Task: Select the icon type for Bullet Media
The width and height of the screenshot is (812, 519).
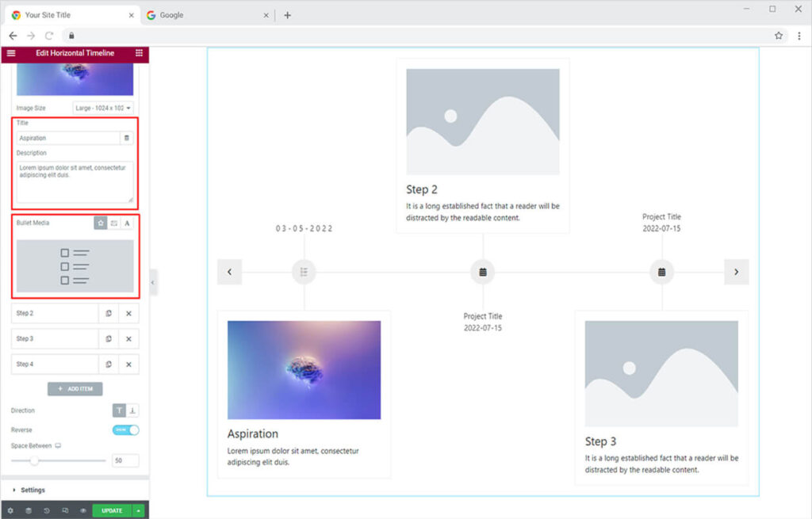Action: [101, 223]
